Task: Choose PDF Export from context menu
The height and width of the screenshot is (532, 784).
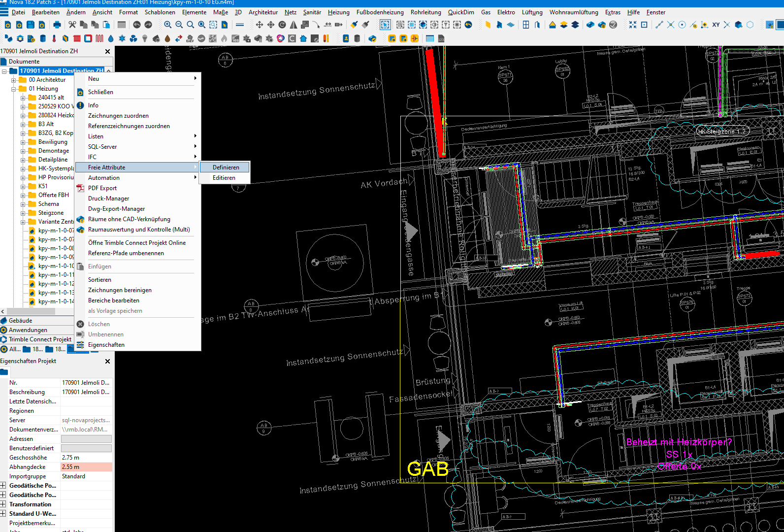Action: tap(102, 188)
